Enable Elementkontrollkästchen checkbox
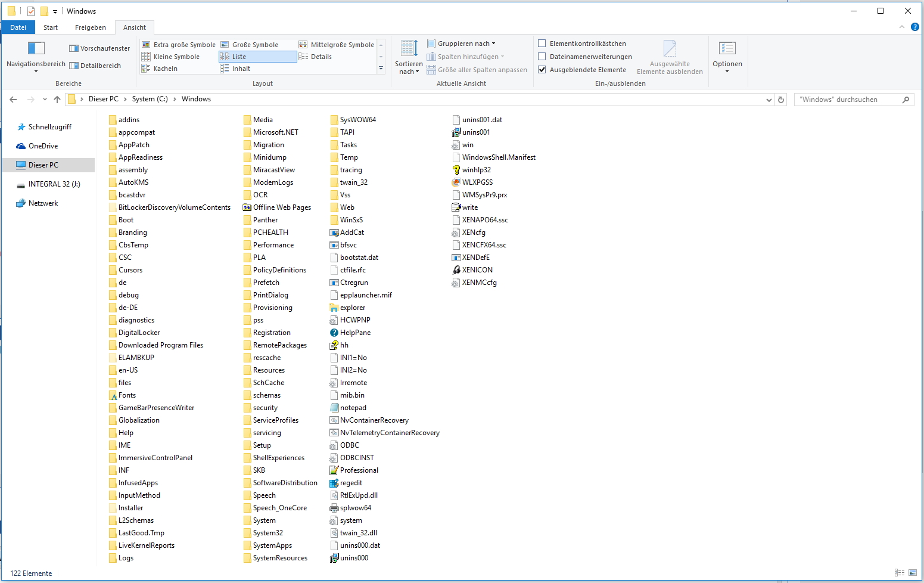The width and height of the screenshot is (924, 583). (x=542, y=44)
